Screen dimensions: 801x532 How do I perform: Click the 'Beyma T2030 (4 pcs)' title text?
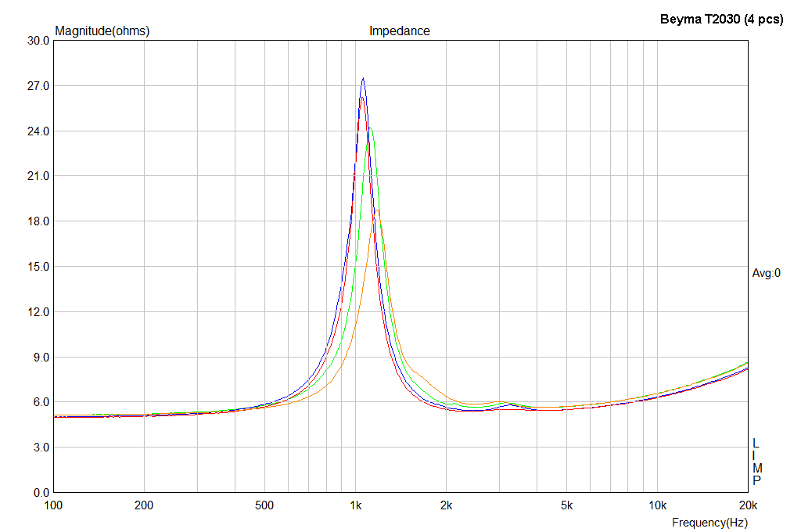pos(721,20)
